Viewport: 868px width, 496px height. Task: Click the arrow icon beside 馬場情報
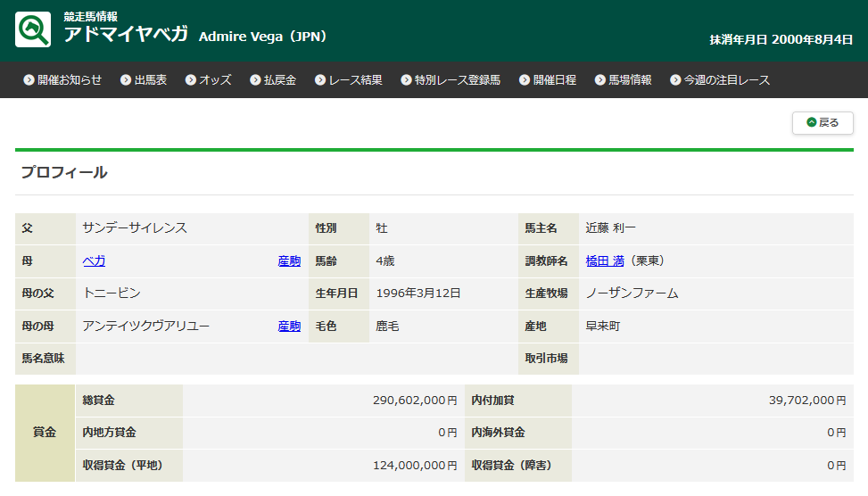[600, 79]
